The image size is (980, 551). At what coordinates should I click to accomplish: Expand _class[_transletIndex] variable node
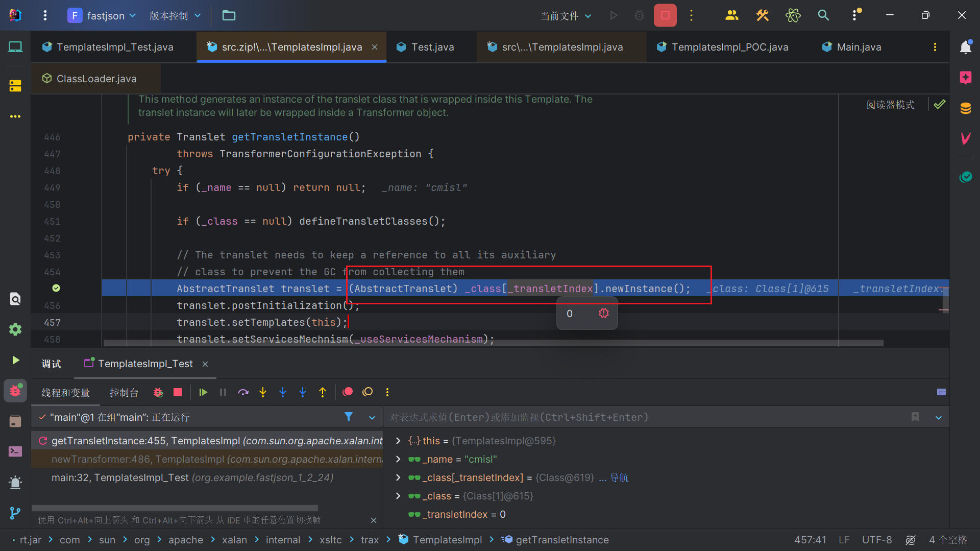tap(398, 477)
